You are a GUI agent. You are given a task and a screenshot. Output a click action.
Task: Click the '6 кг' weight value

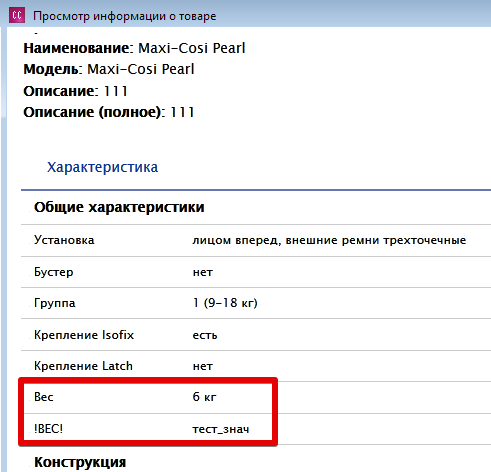point(204,397)
